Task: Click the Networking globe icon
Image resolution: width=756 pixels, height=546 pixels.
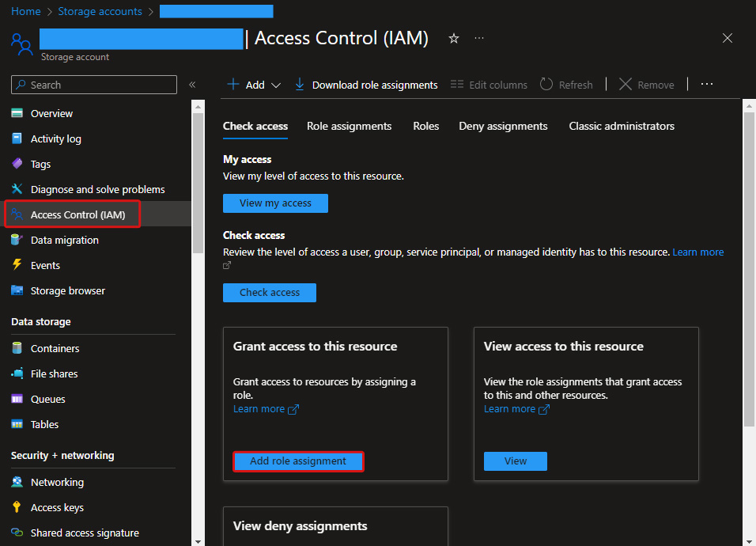Action: tap(17, 482)
